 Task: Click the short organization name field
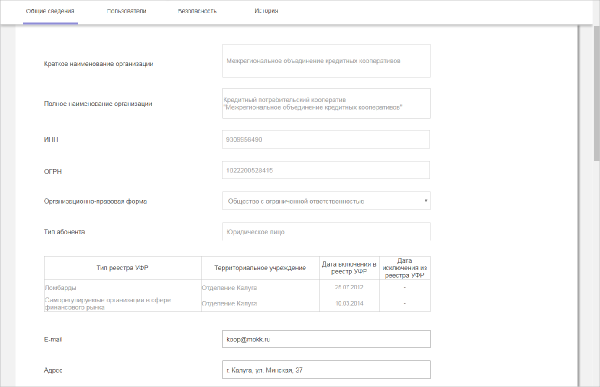click(326, 61)
